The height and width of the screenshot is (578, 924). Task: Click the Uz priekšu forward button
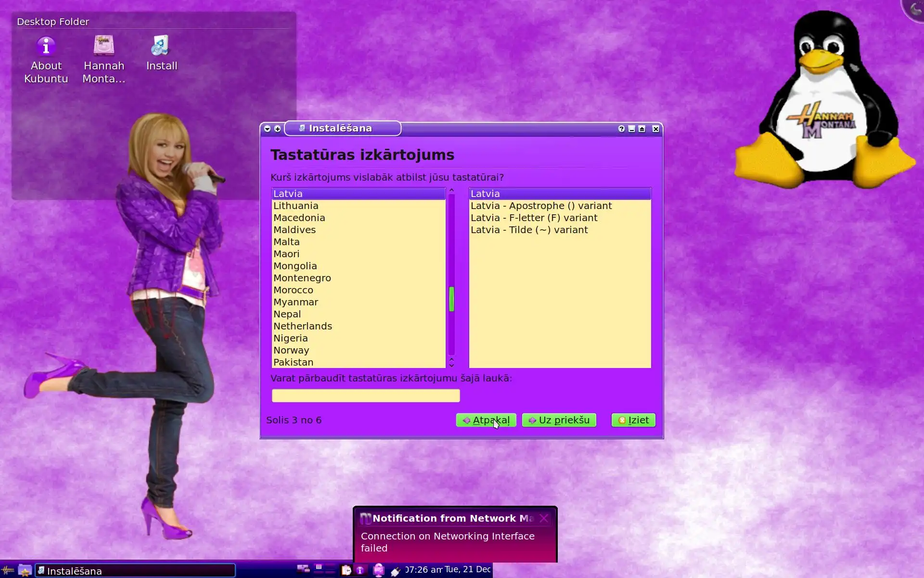pos(559,420)
